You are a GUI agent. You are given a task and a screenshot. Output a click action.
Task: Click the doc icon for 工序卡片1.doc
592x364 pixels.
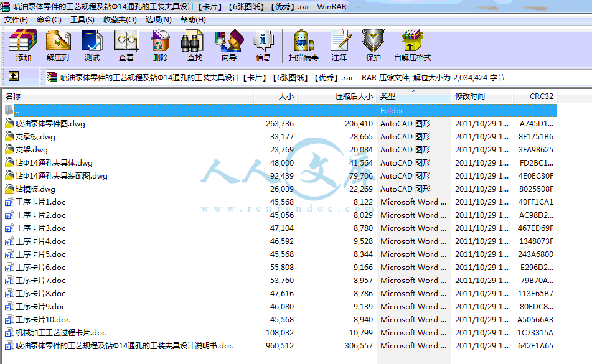[9, 202]
